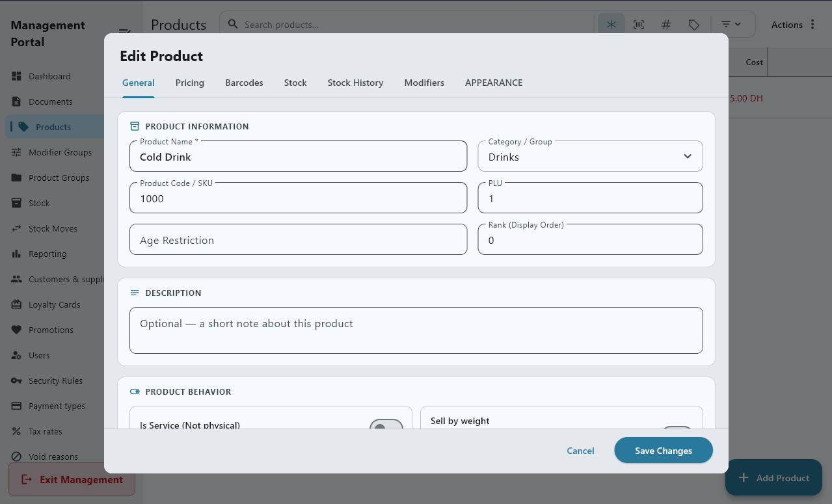Switch to the Pricing tab
The image size is (832, 504).
pos(190,83)
